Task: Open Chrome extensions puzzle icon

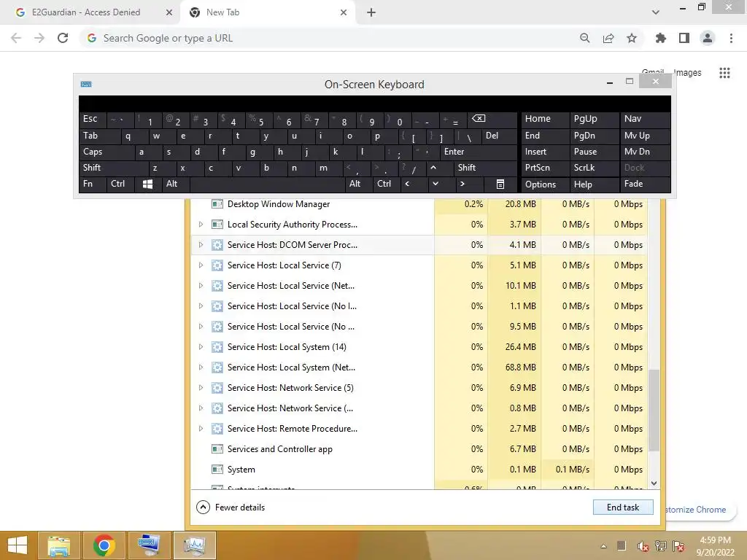Action: pyautogui.click(x=660, y=38)
